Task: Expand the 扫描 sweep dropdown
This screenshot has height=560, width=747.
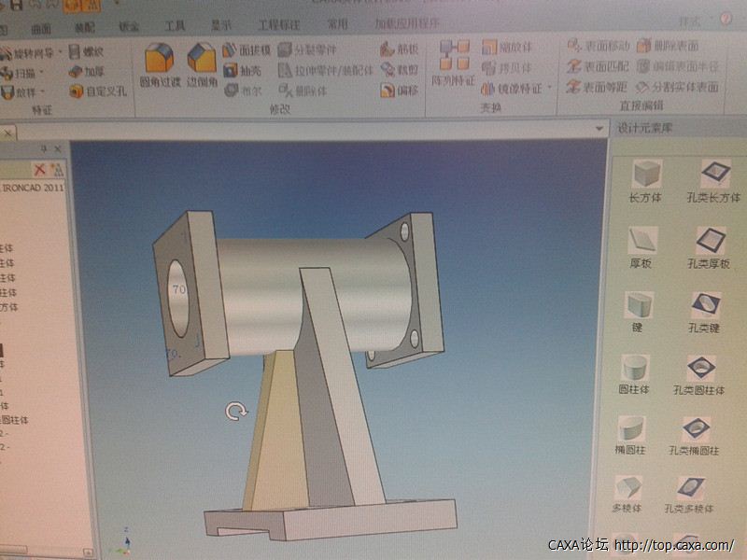Action: pyautogui.click(x=44, y=73)
